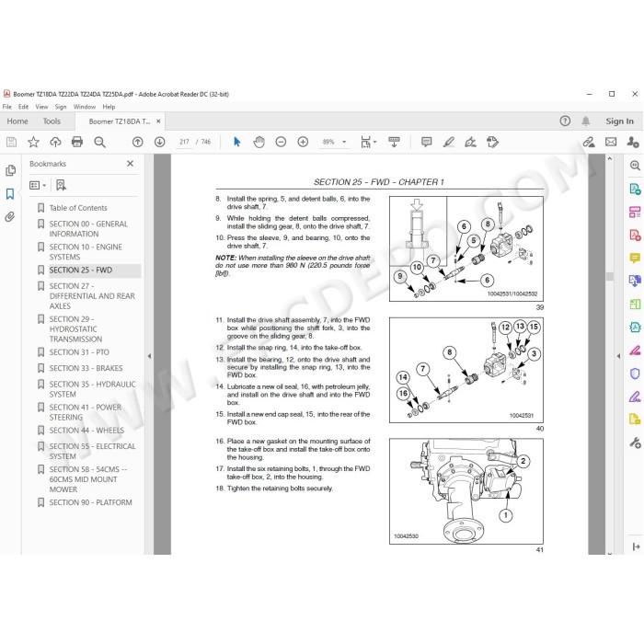Image resolution: width=644 pixels, height=644 pixels.
Task: Collapse the left navigation pane arrow
Action: point(149,356)
